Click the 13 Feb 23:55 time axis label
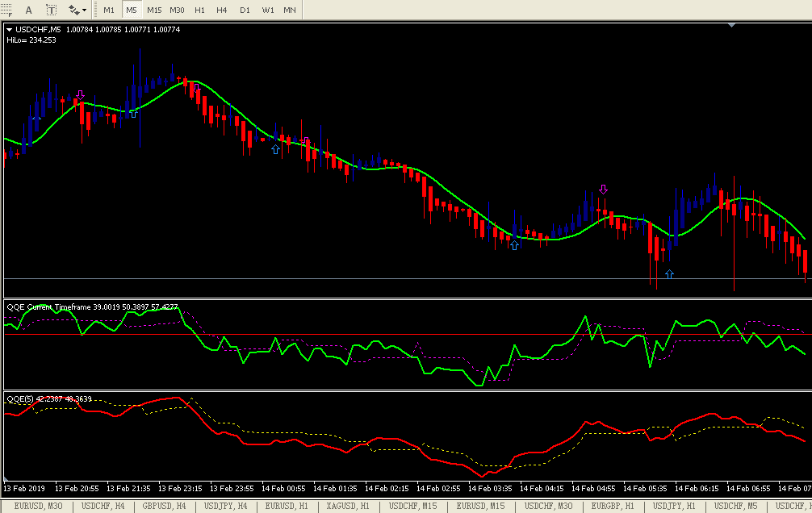 [x=232, y=488]
